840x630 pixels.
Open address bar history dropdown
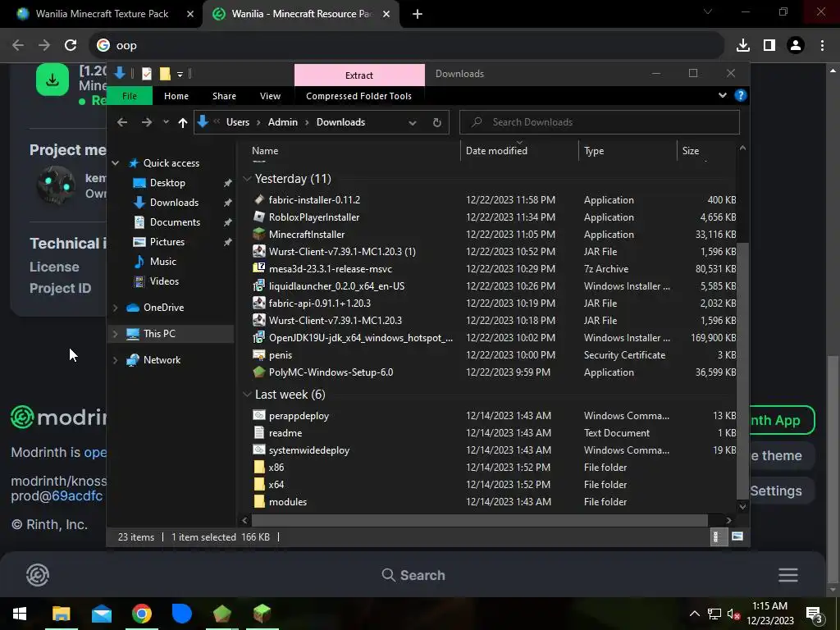[x=413, y=123]
